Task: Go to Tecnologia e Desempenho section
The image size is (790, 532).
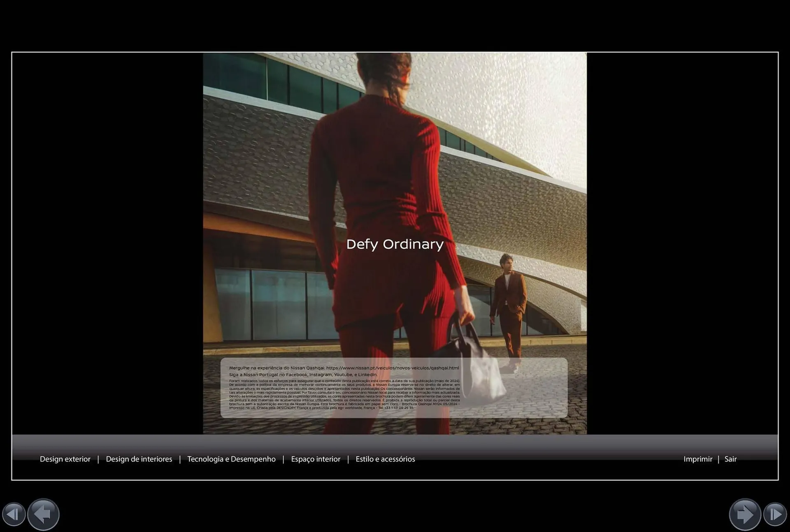Action: click(x=231, y=459)
